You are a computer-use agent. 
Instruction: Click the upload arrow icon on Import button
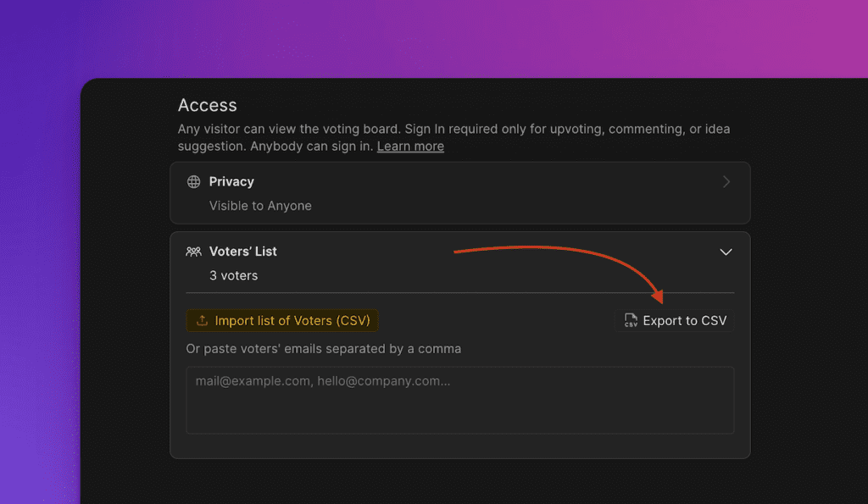pos(202,321)
